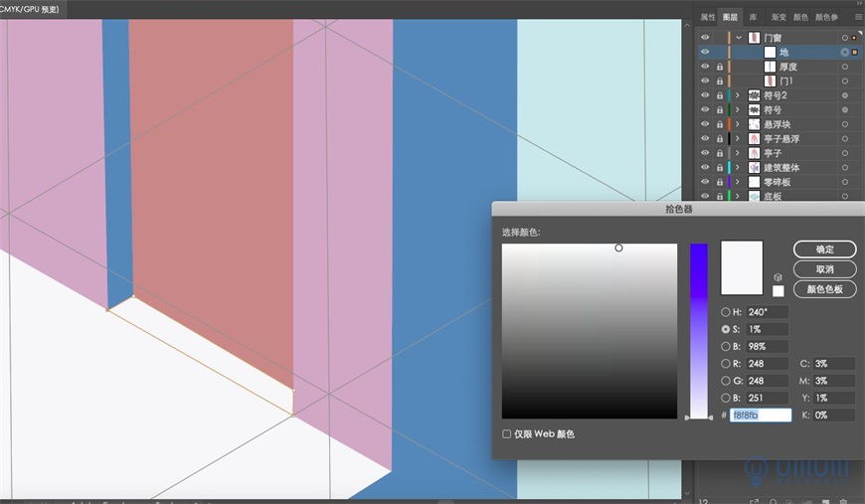Switch to the 渐变 panel tab

click(x=779, y=17)
